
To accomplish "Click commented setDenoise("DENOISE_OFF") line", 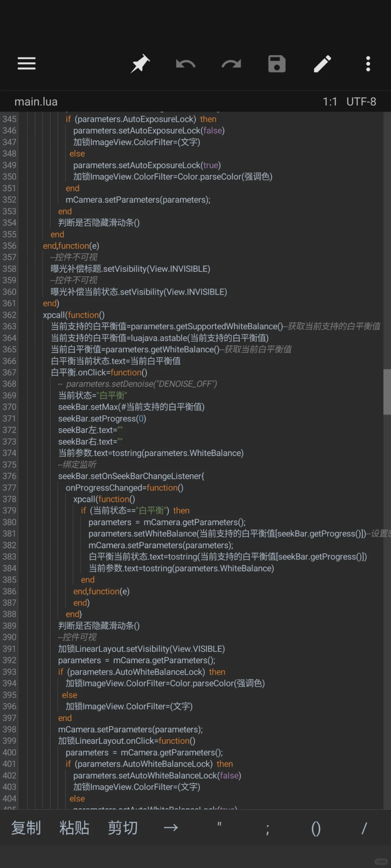I will (x=138, y=384).
